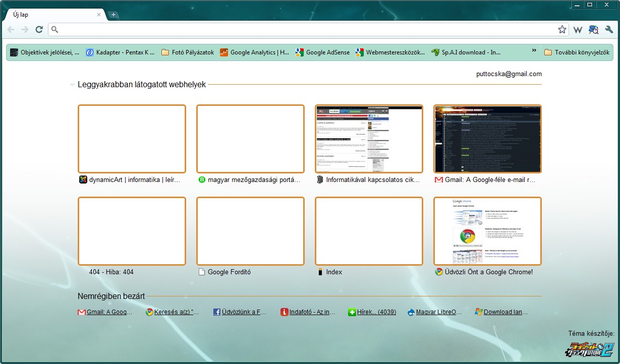The image size is (620, 364).
Task: Click green favicon of mezőgazdasági portál
Action: pyautogui.click(x=202, y=180)
